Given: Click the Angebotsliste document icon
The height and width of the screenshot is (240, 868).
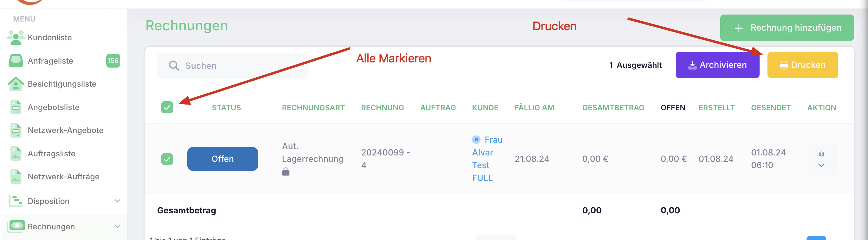Looking at the screenshot, I should tap(16, 107).
